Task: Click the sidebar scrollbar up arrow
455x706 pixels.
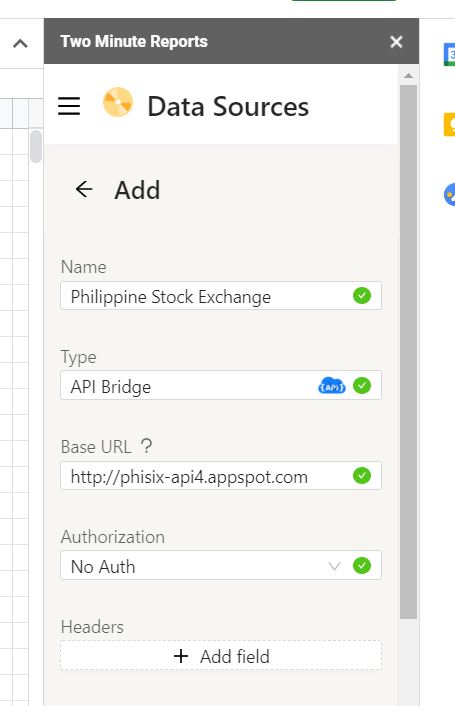Action: tap(409, 76)
